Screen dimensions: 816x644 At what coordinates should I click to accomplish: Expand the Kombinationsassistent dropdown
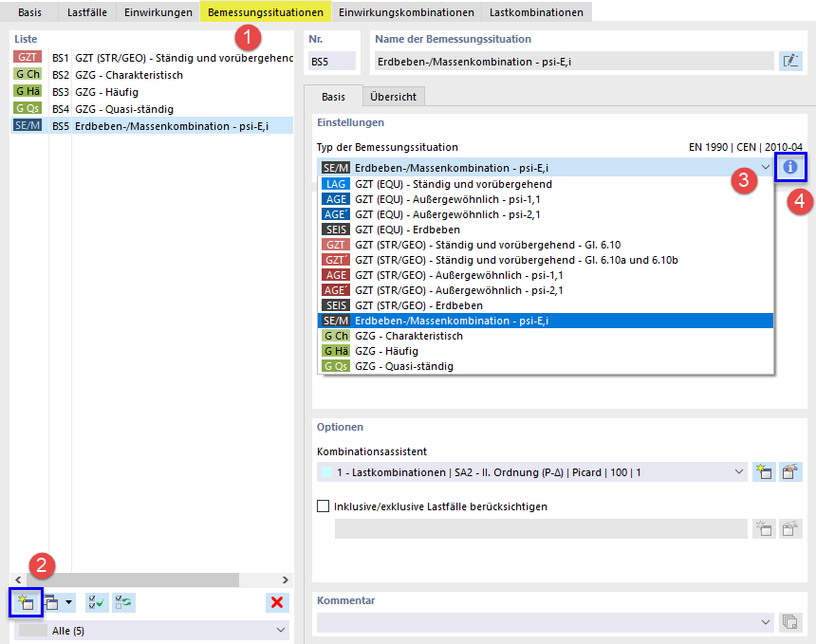coord(738,471)
